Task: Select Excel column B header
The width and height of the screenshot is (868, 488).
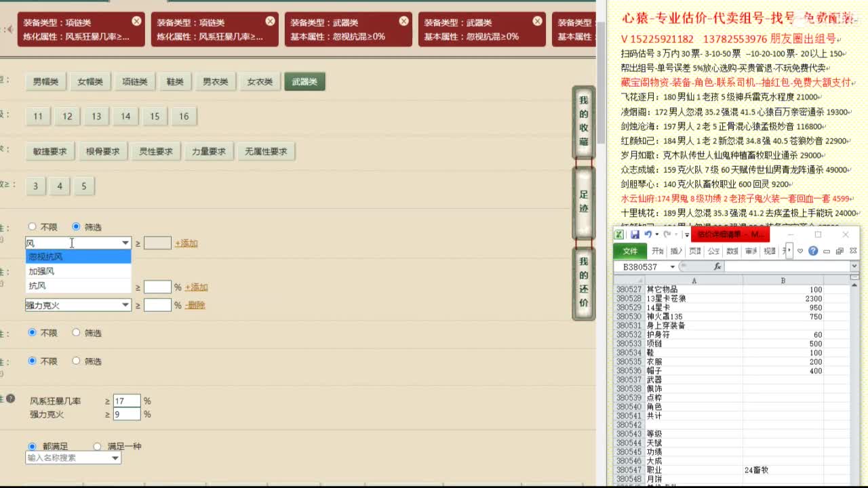Action: (783, 281)
